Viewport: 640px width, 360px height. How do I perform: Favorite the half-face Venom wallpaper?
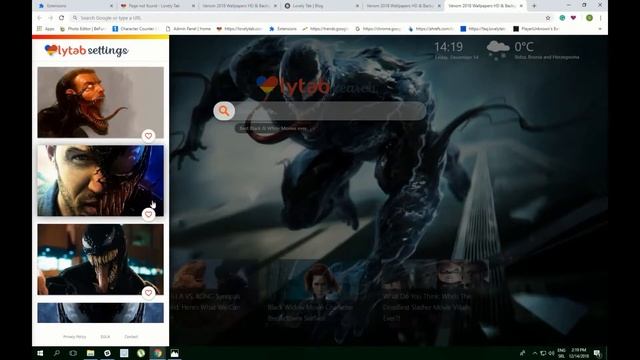(x=149, y=214)
